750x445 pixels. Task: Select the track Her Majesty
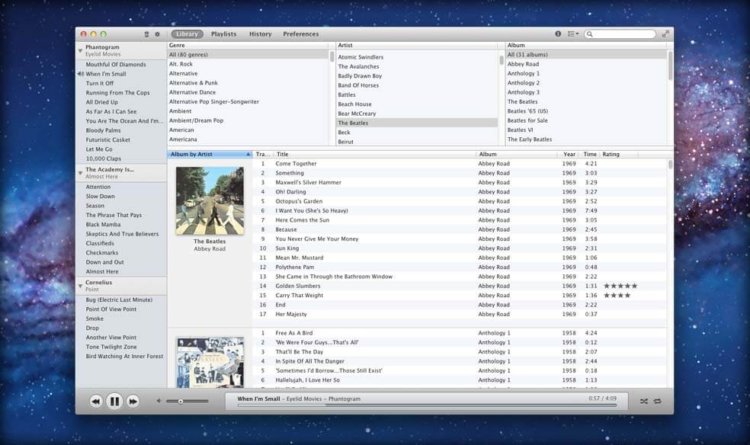point(459,314)
